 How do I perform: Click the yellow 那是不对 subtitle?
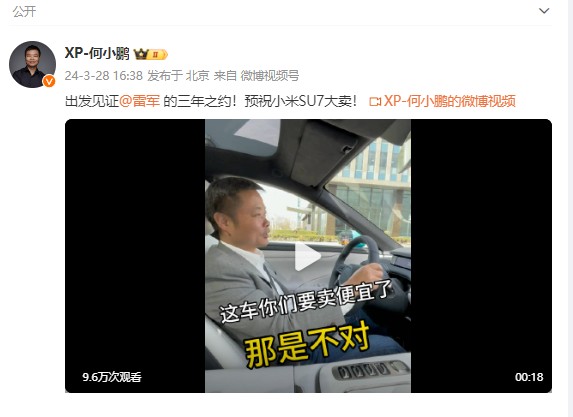(307, 345)
